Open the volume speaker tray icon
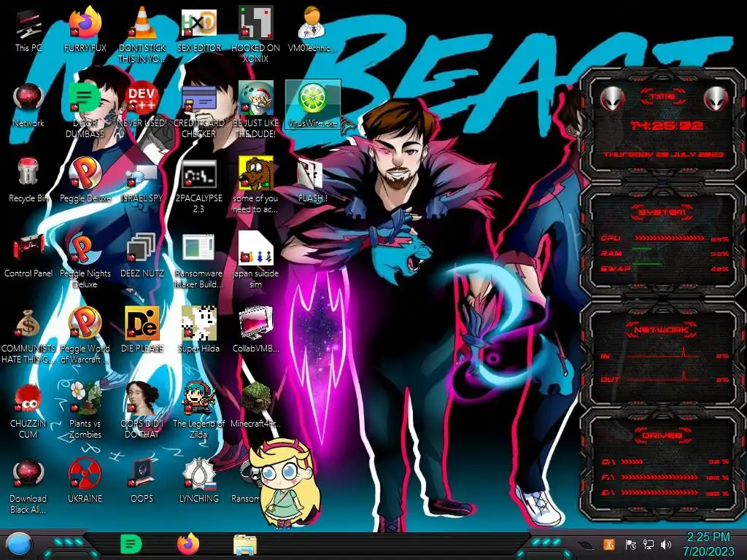This screenshot has height=560, width=747. (x=665, y=545)
